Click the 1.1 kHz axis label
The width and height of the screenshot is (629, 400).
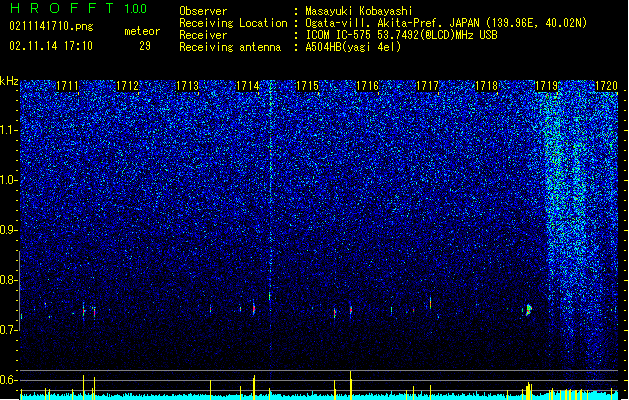pyautogui.click(x=8, y=130)
